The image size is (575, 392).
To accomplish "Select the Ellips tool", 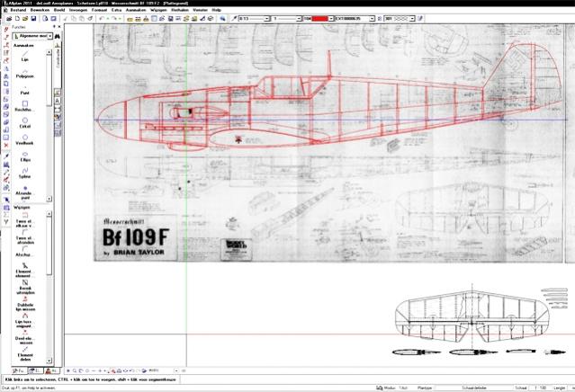I will tap(24, 156).
